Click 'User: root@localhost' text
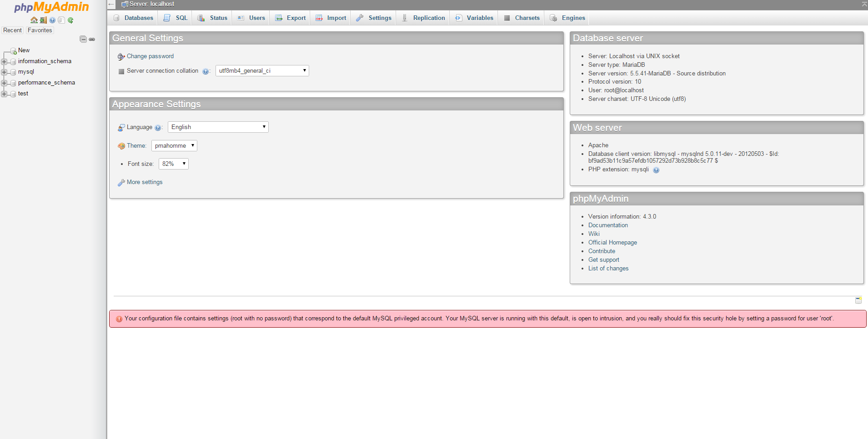Viewport: 868px width, 439px height. (x=616, y=90)
